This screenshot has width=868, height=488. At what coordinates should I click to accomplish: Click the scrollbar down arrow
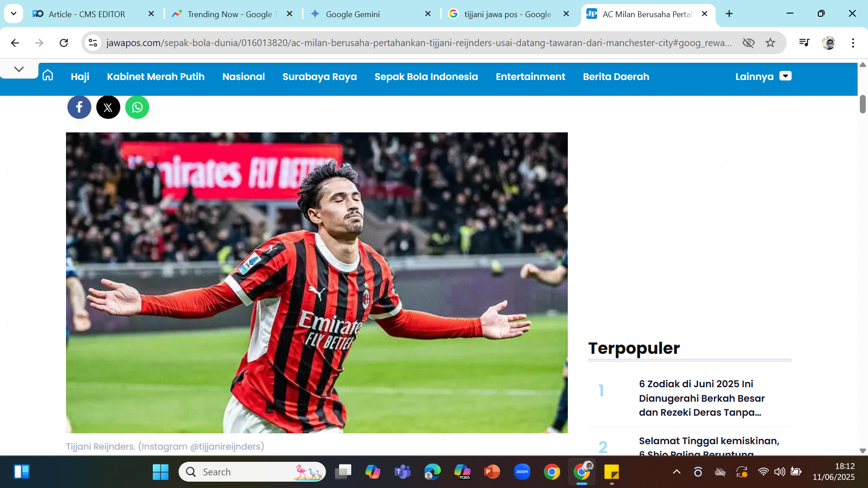[x=863, y=450]
